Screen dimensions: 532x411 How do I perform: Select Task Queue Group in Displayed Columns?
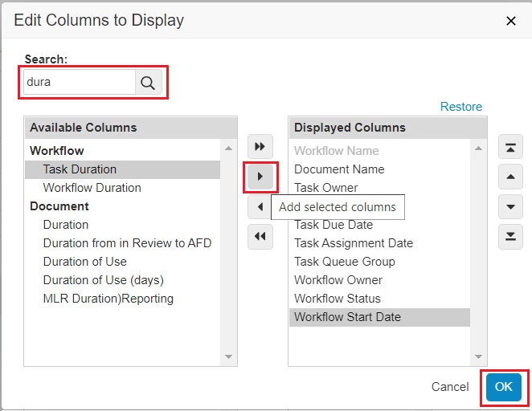pyautogui.click(x=344, y=262)
